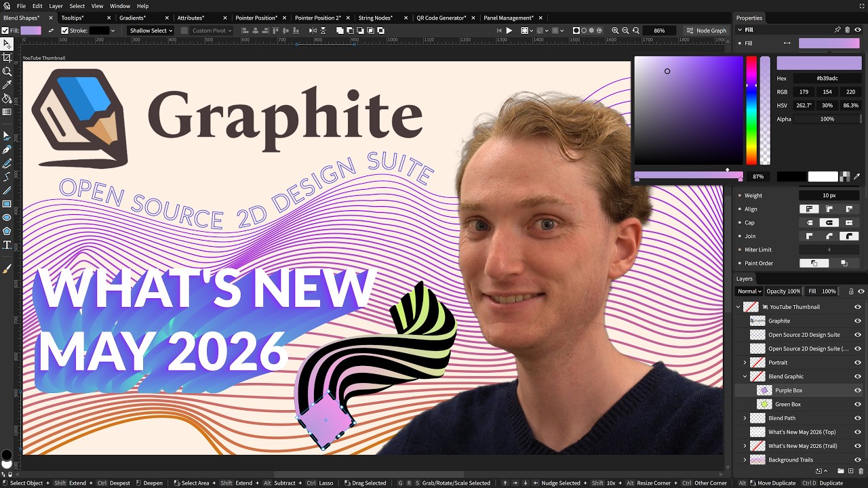Select the Freehand pencil tool
The width and height of the screenshot is (868, 488).
coord(7,163)
